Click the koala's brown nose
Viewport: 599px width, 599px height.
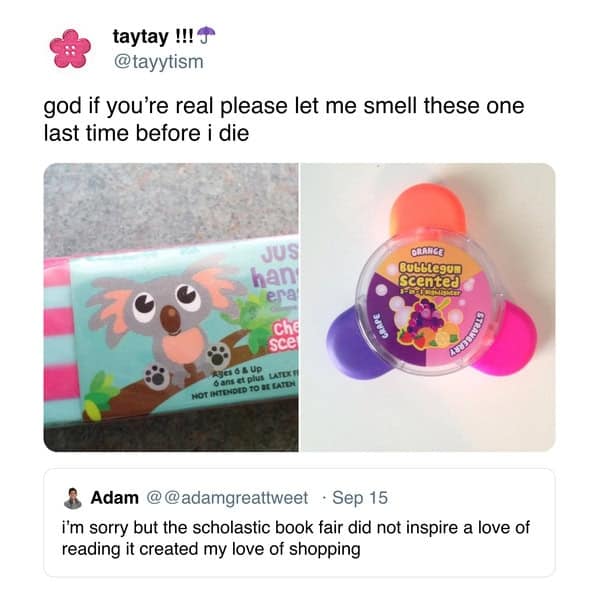coord(171,319)
